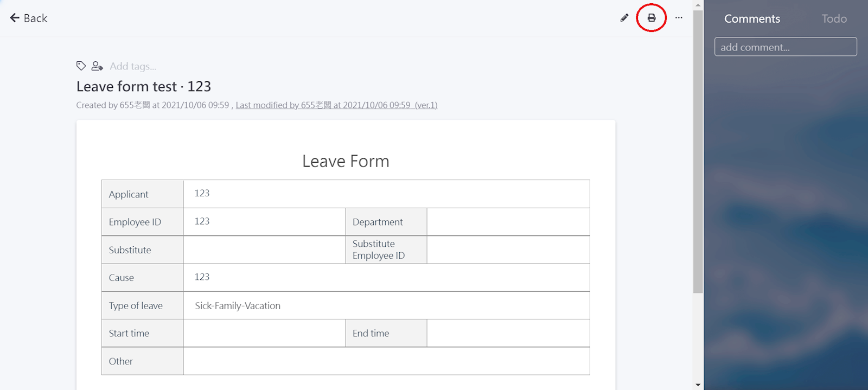The width and height of the screenshot is (868, 390).
Task: Select the Start time value cell
Action: pos(264,333)
